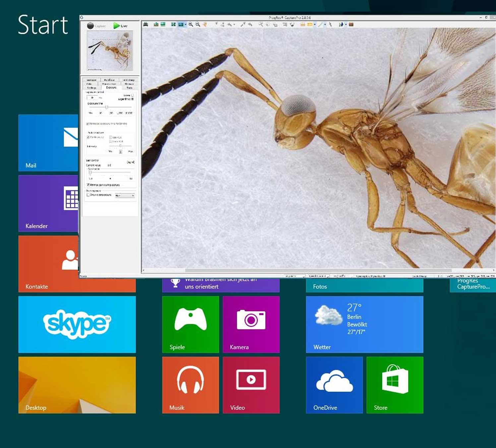Open the dropdown arrow beside the white balance icon
The height and width of the screenshot is (448, 496).
point(185,25)
